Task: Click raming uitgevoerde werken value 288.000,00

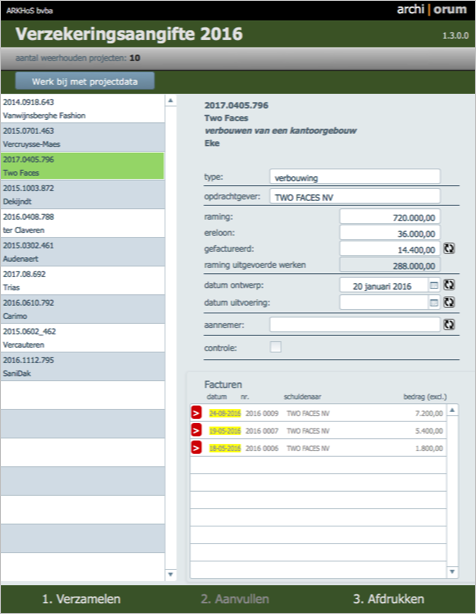Action: click(390, 265)
